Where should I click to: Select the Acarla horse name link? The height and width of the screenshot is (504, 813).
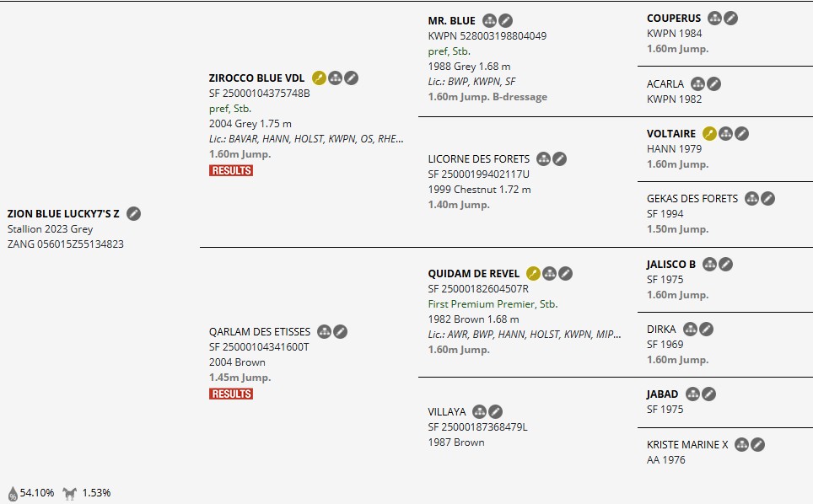click(x=665, y=84)
